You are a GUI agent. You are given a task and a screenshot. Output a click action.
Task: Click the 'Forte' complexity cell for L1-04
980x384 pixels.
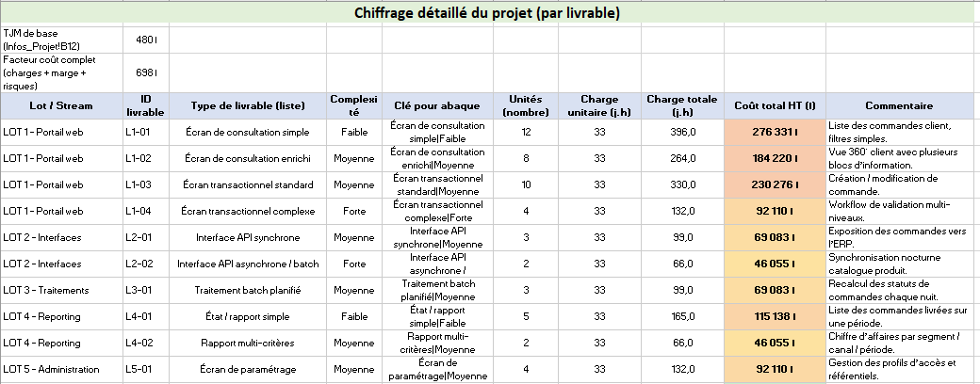point(354,212)
